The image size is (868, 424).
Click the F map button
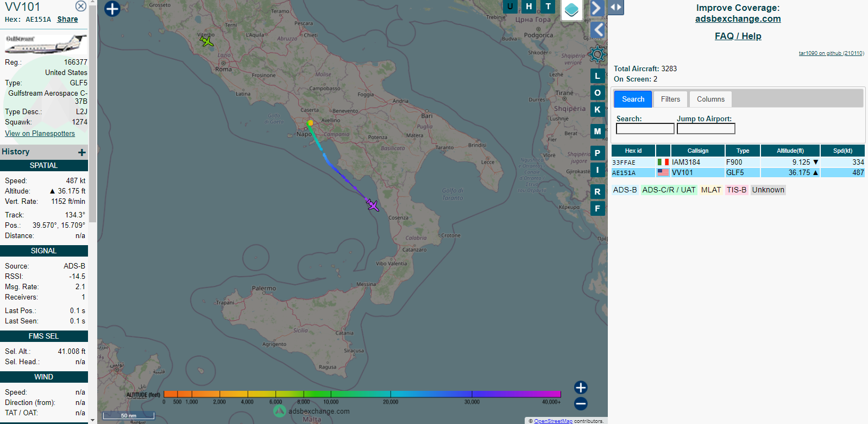tap(597, 209)
